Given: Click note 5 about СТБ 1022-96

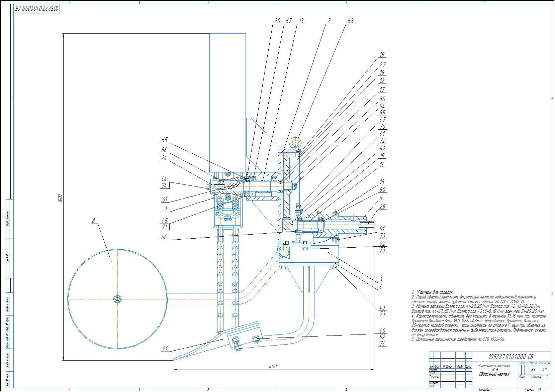Looking at the screenshot, I should pyautogui.click(x=458, y=339).
